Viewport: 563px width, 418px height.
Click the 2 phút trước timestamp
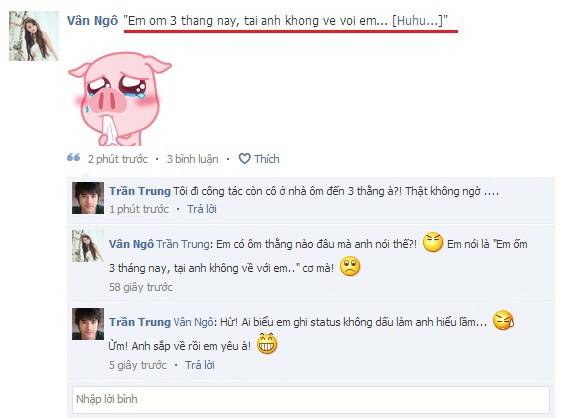tap(118, 159)
